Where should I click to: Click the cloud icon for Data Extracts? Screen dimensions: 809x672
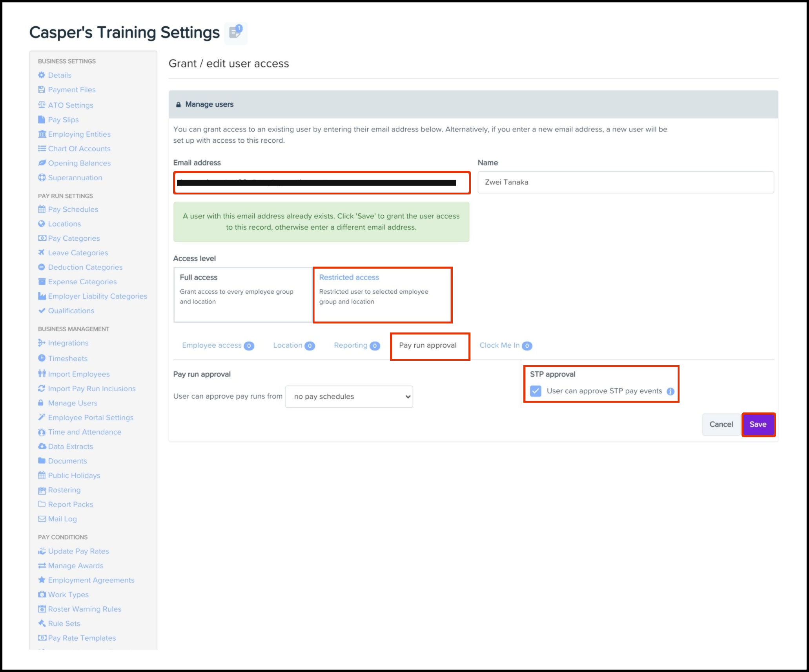point(42,446)
